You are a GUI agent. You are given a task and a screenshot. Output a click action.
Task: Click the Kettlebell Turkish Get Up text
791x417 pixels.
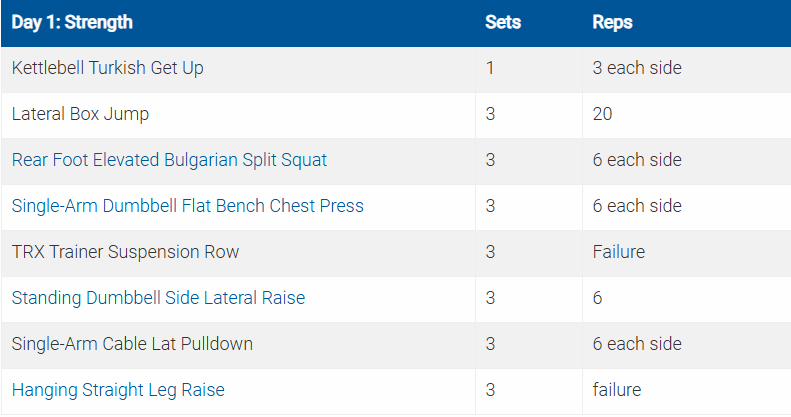(108, 68)
